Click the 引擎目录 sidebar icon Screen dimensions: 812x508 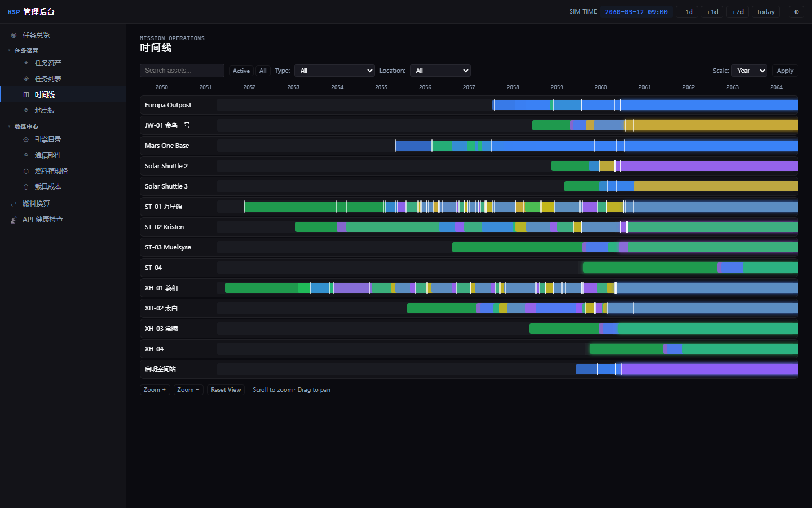point(26,139)
